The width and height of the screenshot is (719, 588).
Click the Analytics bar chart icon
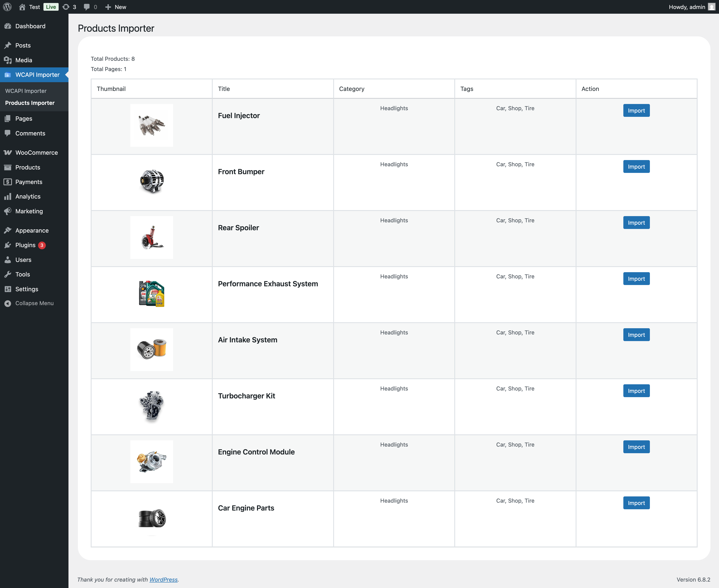click(8, 196)
